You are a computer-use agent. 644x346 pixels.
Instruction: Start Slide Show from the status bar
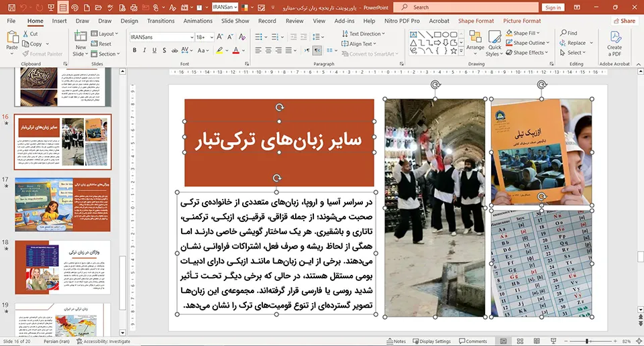point(553,341)
